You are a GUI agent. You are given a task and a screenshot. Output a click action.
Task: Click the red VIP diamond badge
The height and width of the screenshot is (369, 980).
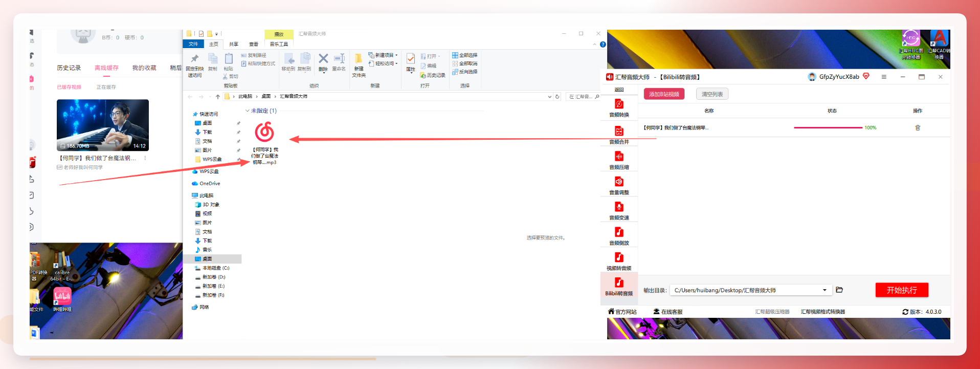click(866, 76)
